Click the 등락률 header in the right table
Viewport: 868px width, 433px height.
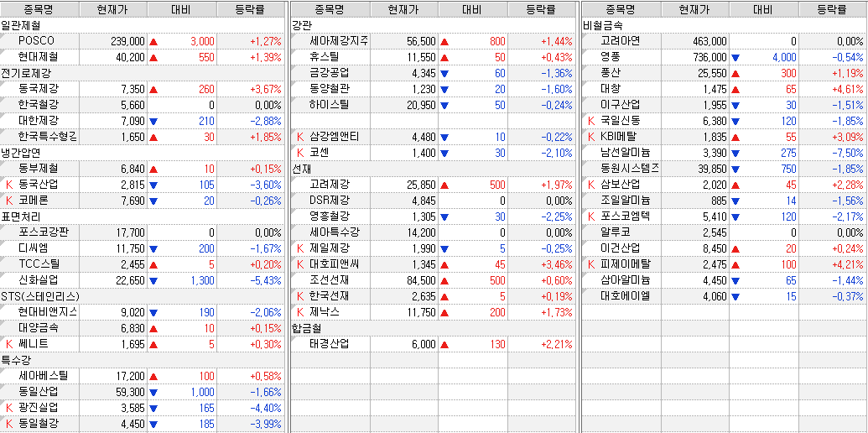(832, 9)
